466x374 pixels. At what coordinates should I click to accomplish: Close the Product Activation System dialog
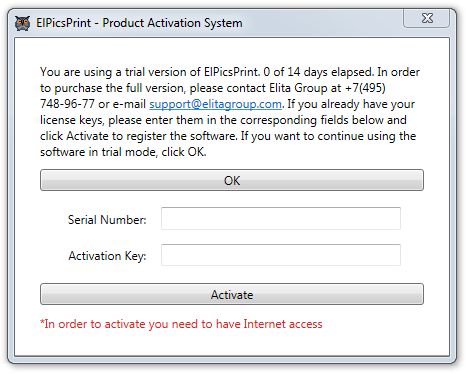tap(427, 18)
